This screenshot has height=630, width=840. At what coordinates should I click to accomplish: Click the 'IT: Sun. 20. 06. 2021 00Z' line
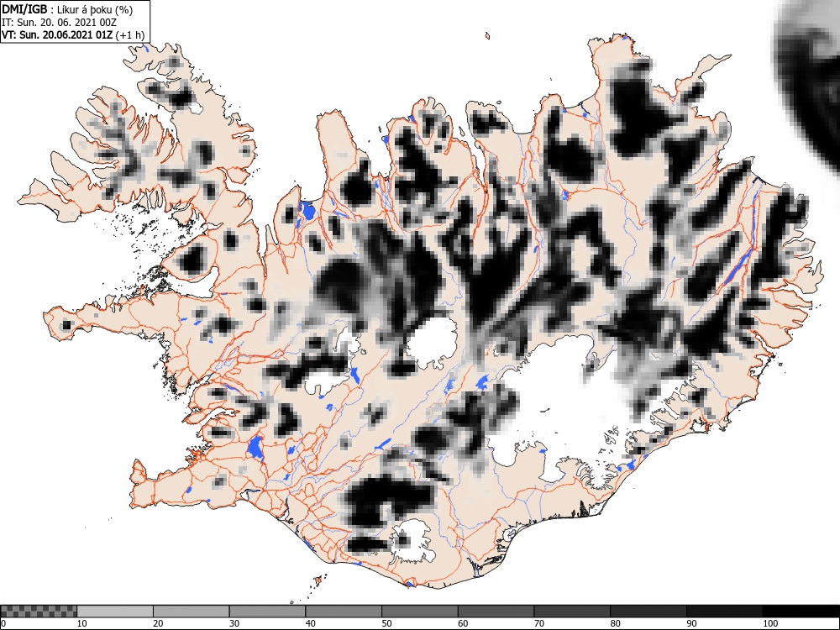59,23
